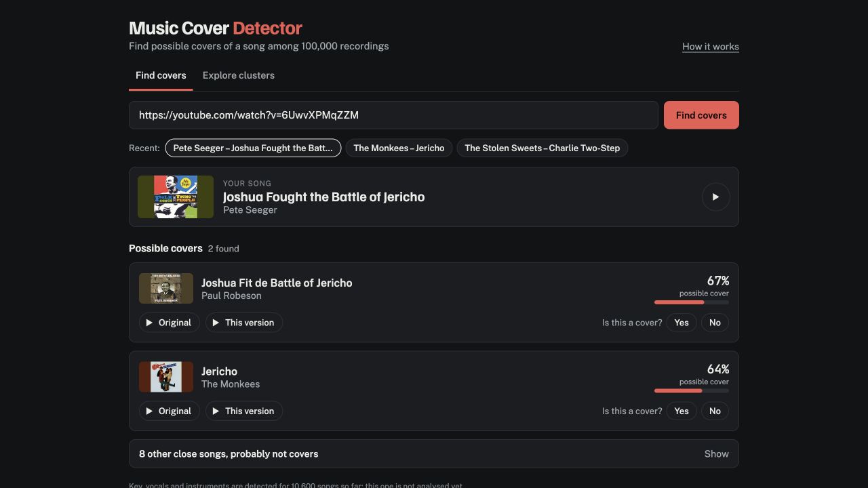Select recent search The Stolen Sweets – Charlie Two-Step

(542, 148)
